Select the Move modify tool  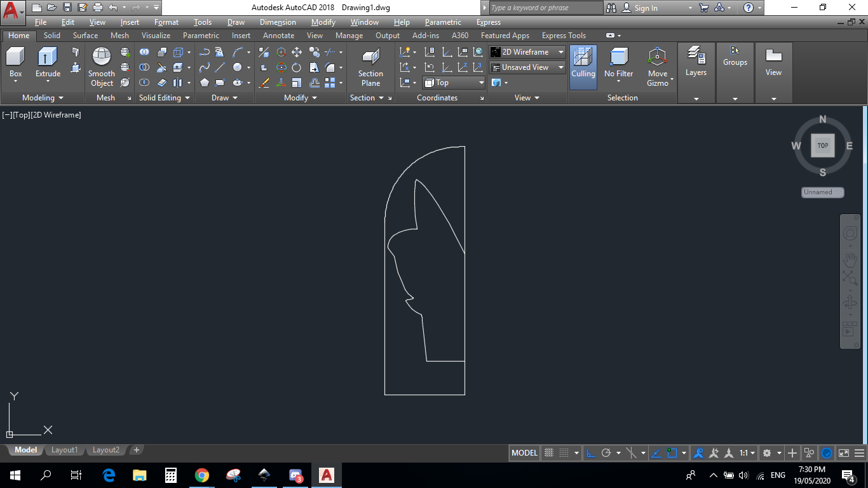coord(297,52)
